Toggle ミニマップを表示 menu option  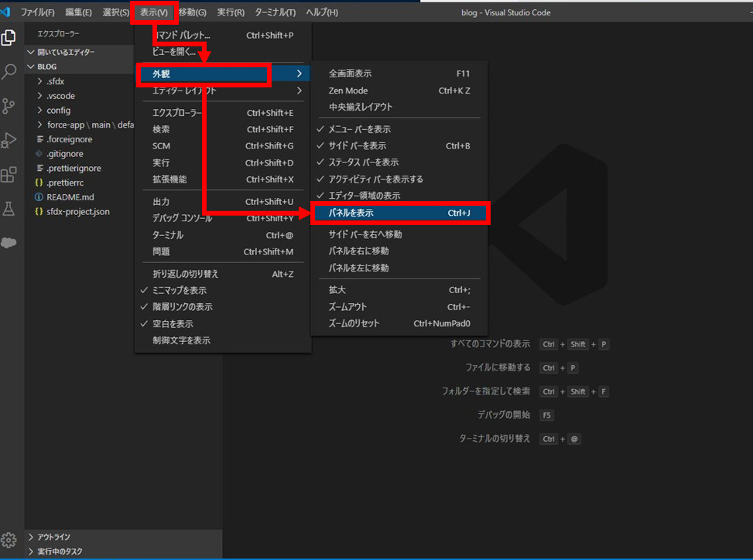click(x=180, y=290)
